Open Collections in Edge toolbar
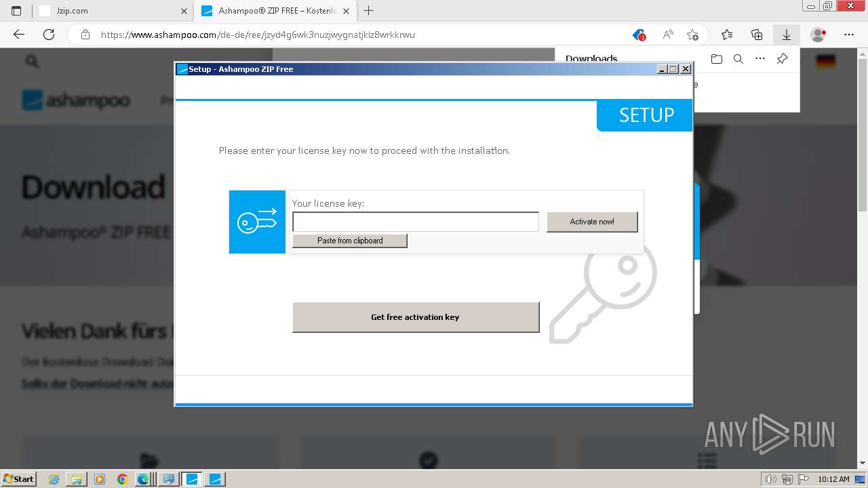The height and width of the screenshot is (488, 868). click(x=757, y=35)
